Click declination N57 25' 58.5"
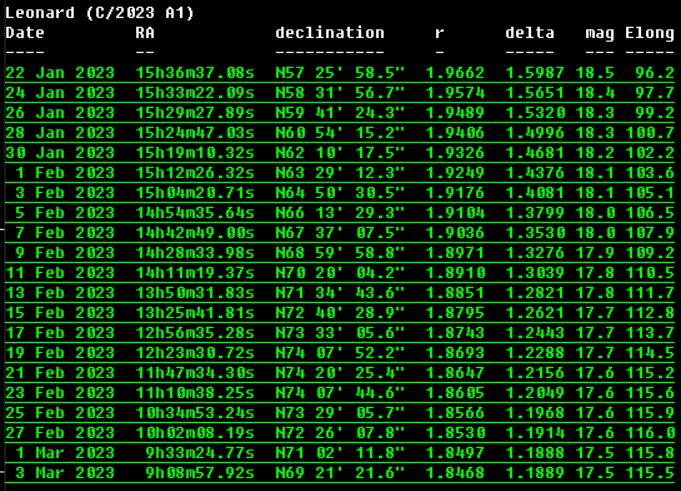This screenshot has height=491, width=681. coord(340,73)
